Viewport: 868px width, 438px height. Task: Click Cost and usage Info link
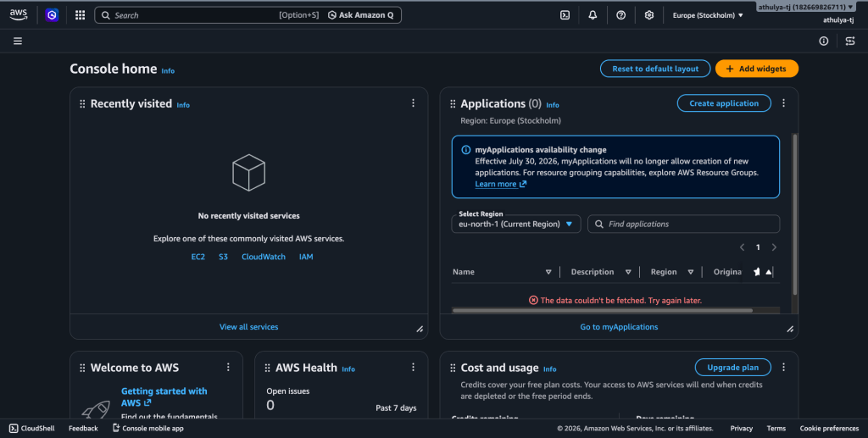pyautogui.click(x=549, y=369)
